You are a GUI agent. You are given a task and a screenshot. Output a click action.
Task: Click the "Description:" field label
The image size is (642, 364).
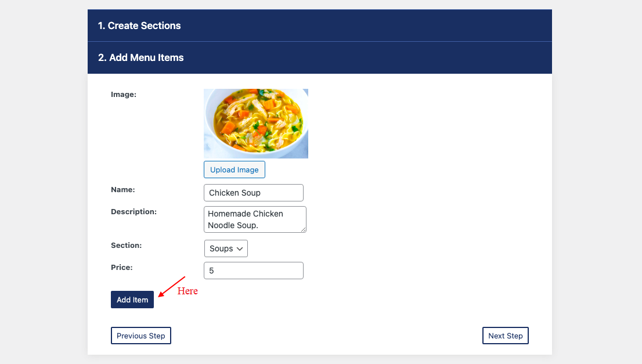click(134, 211)
